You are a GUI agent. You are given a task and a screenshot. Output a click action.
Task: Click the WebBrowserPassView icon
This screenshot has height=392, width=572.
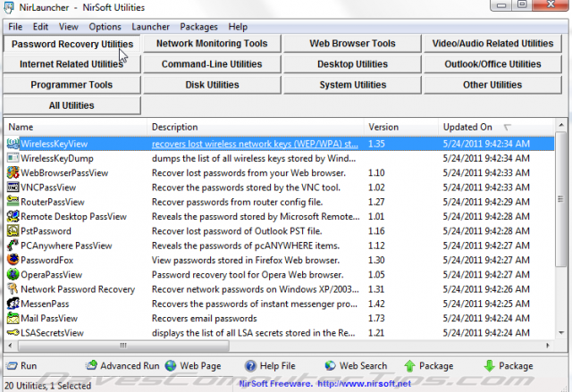point(13,172)
